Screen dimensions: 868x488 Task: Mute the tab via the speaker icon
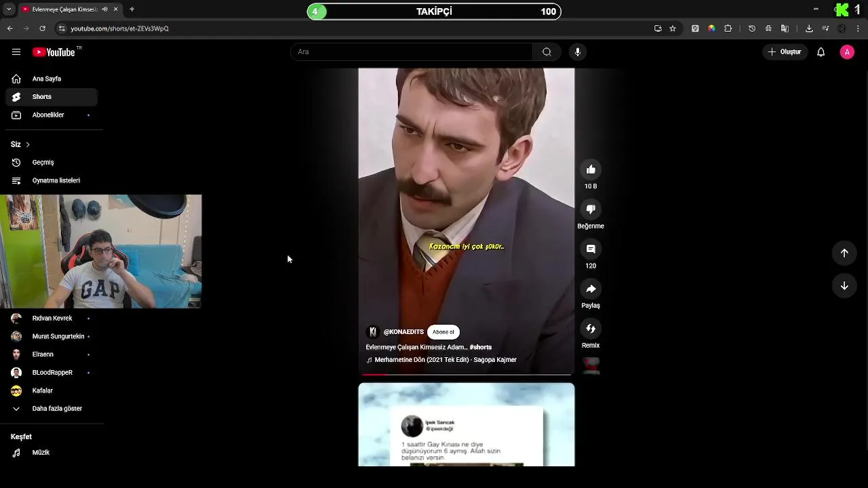104,9
